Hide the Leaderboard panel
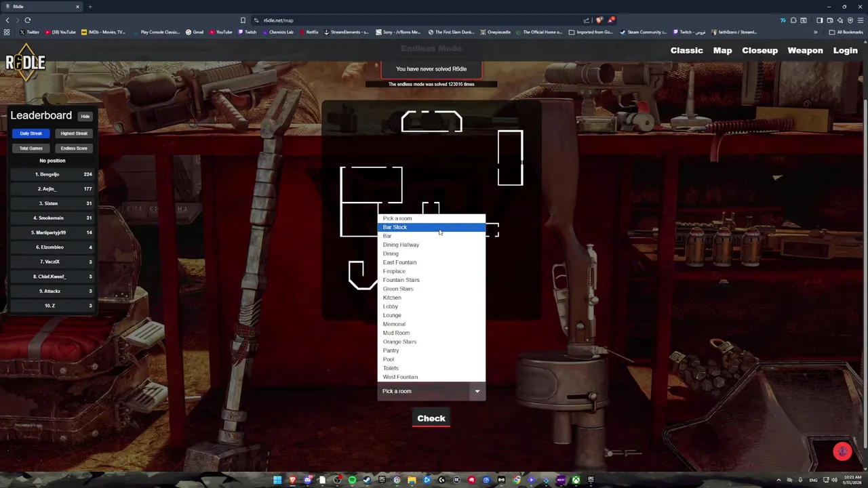The width and height of the screenshot is (868, 488). pos(85,117)
